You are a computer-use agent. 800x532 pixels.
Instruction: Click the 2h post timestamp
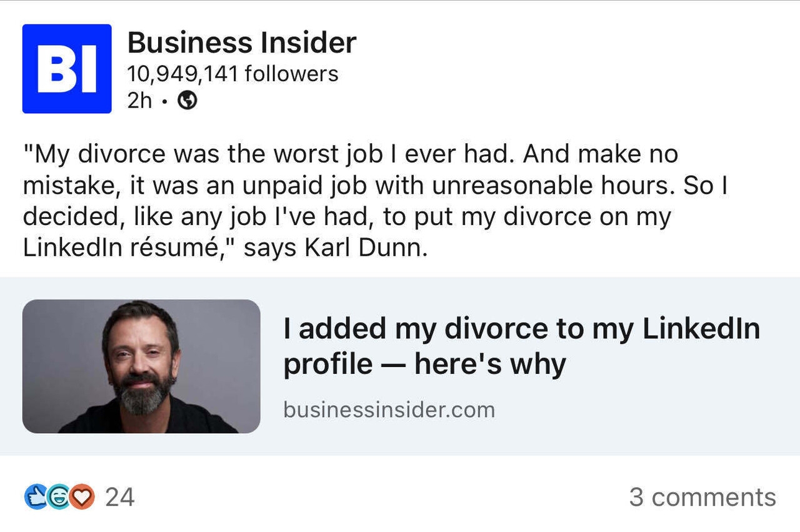(139, 101)
